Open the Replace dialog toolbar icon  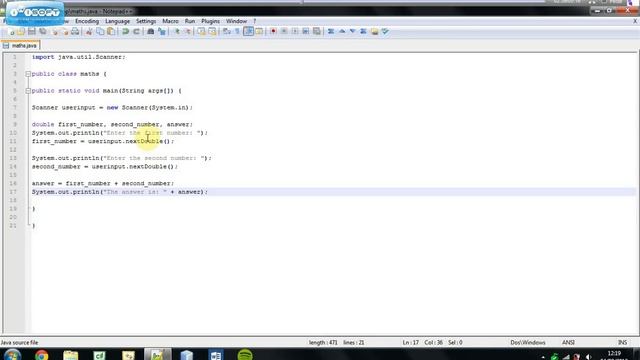pyautogui.click(x=162, y=31)
